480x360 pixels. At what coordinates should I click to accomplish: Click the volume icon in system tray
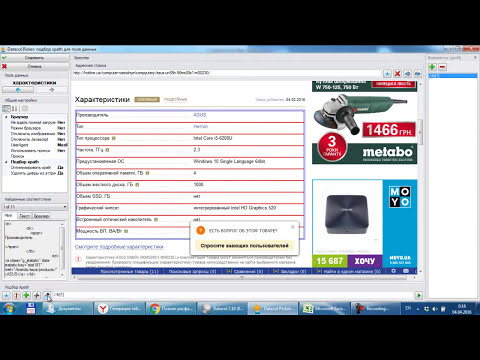tap(435, 309)
